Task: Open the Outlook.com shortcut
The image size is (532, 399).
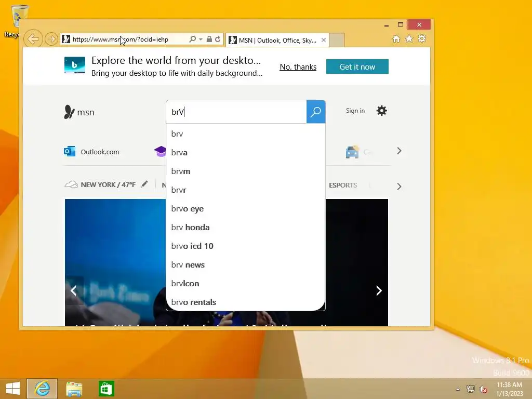Action: coord(91,152)
